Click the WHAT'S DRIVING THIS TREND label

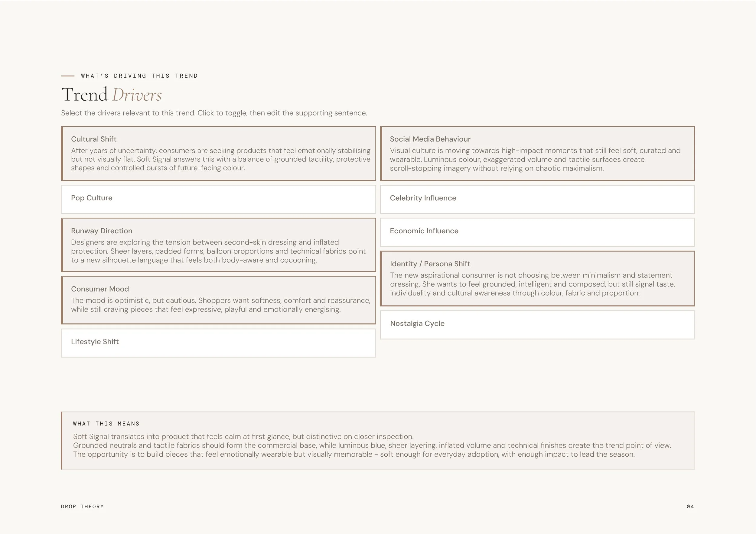point(139,76)
